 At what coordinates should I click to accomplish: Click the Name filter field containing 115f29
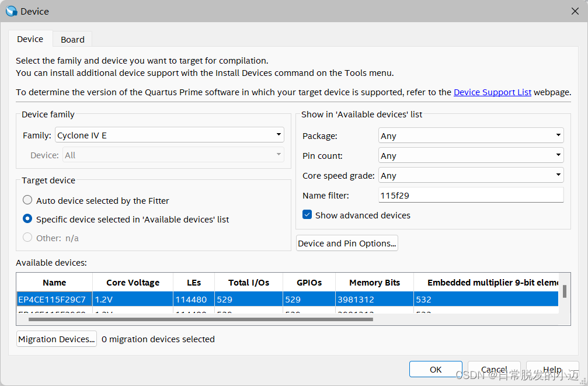(471, 195)
